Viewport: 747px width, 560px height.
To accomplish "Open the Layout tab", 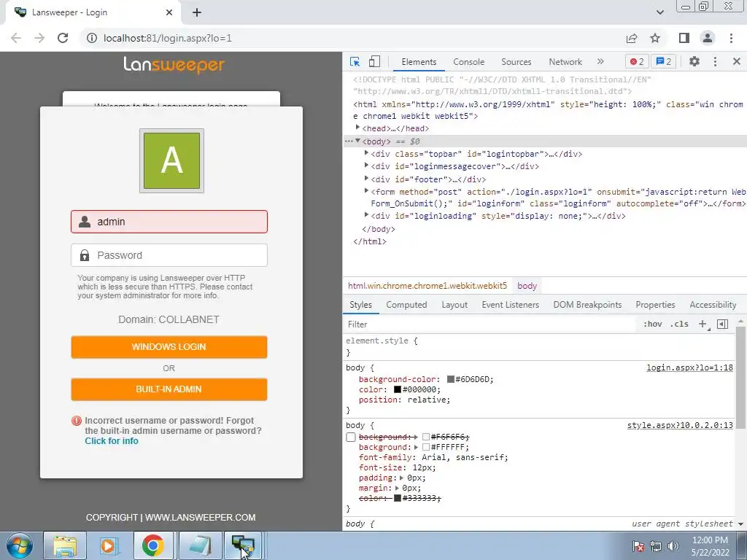I will click(x=454, y=305).
